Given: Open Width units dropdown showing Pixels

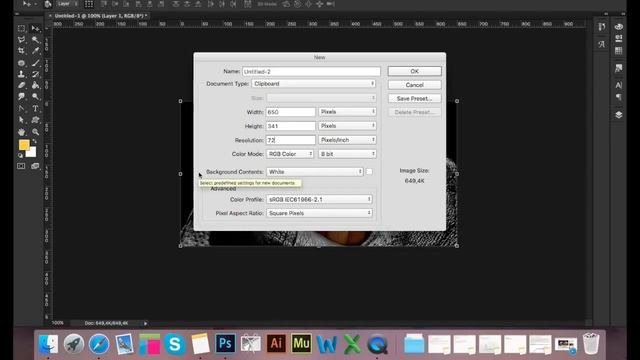Looking at the screenshot, I should point(347,111).
